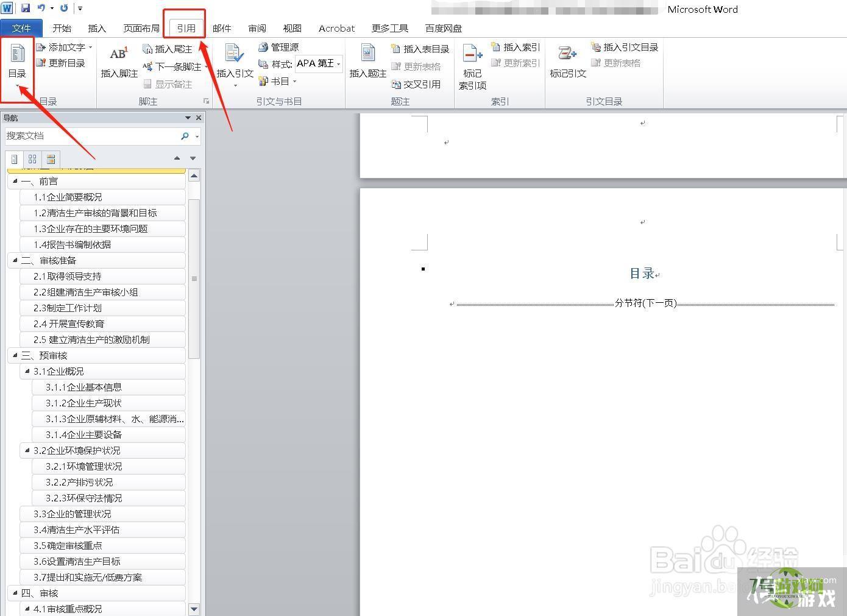Go to 1.1企业简要概况 in navigation

click(x=102, y=197)
